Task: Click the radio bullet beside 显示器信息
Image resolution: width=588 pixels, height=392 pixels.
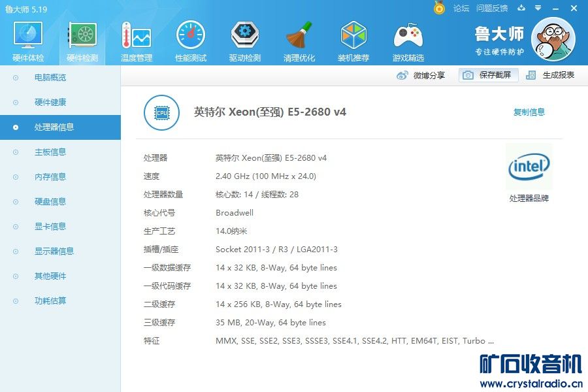Action: coord(16,251)
